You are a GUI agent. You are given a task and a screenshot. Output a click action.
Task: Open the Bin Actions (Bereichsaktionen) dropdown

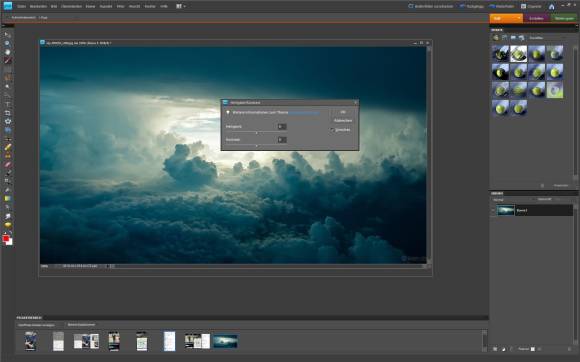81,325
